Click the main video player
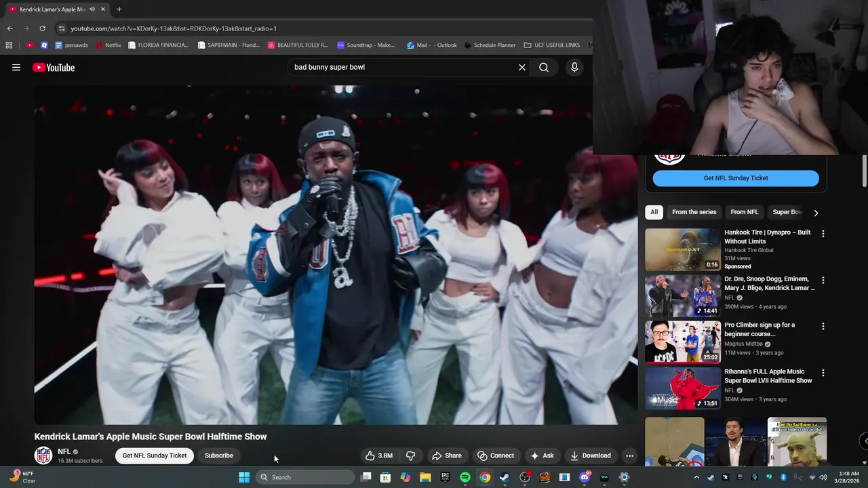 click(x=336, y=254)
